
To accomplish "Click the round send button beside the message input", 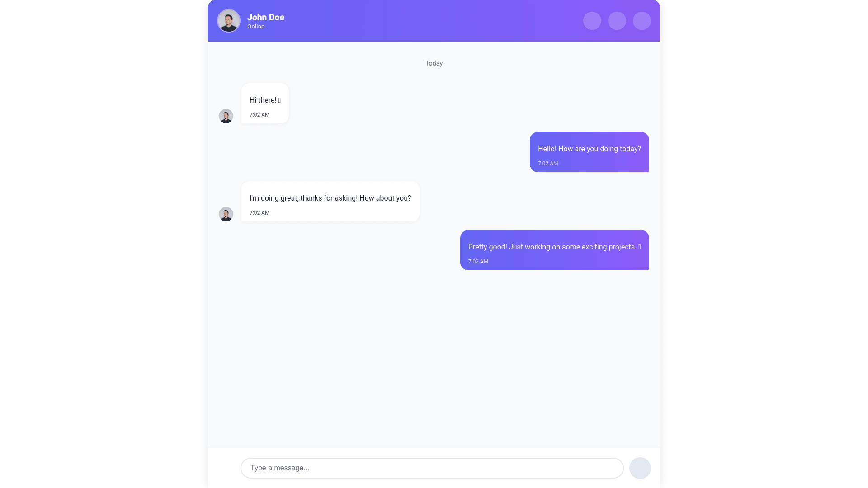I will tap(640, 468).
